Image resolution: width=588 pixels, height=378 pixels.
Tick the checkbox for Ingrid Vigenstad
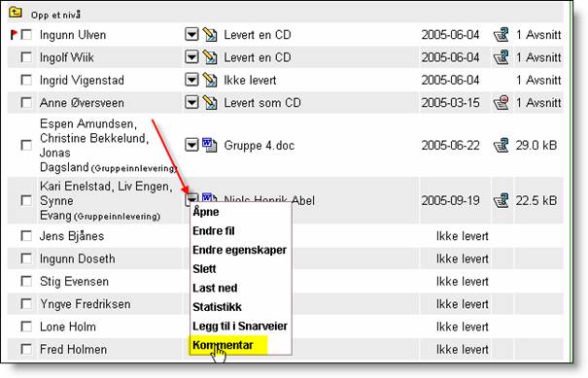(26, 81)
